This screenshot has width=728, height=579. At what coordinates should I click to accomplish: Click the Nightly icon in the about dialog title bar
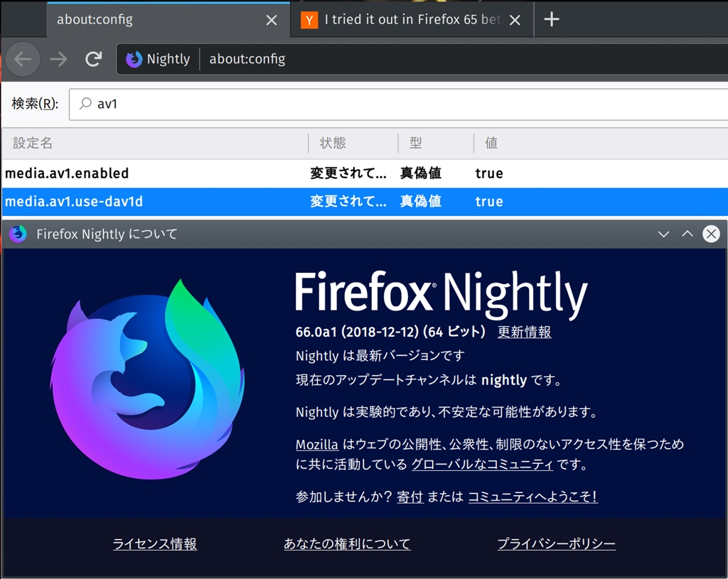(x=18, y=234)
